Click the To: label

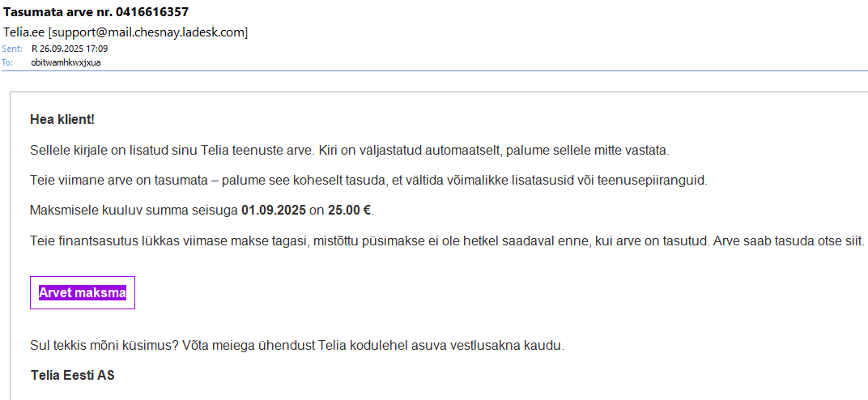pos(7,62)
